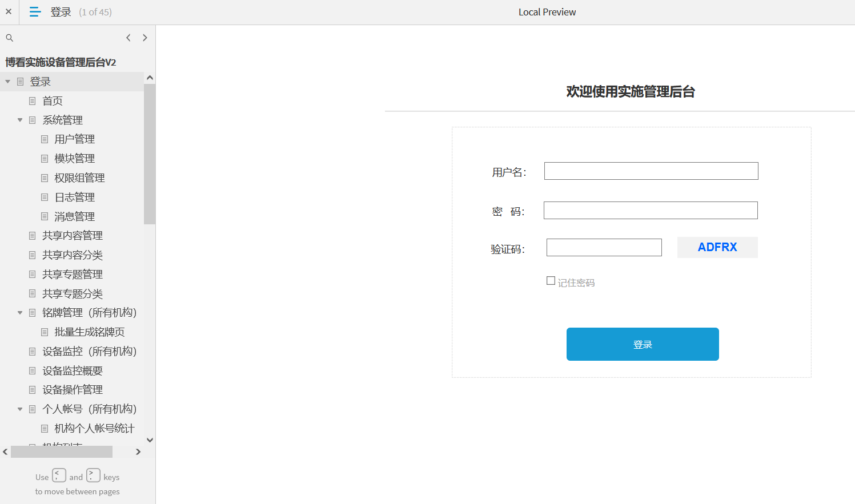Close the sitemap panel with X icon
855x504 pixels.
(9, 11)
